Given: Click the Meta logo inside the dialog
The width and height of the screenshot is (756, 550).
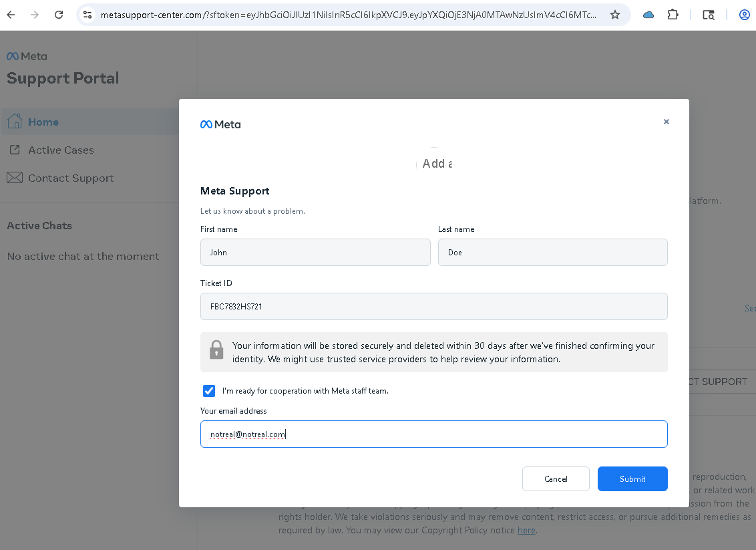Looking at the screenshot, I should 220,124.
